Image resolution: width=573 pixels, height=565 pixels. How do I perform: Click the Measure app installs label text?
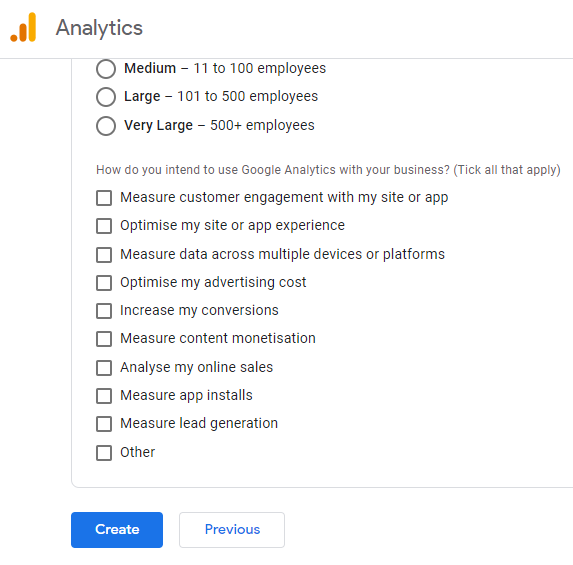point(186,395)
